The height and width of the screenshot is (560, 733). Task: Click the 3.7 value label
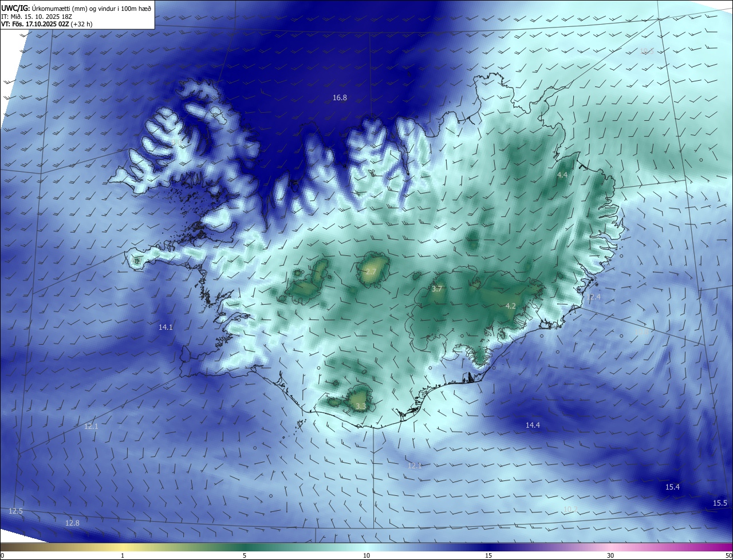coord(437,289)
